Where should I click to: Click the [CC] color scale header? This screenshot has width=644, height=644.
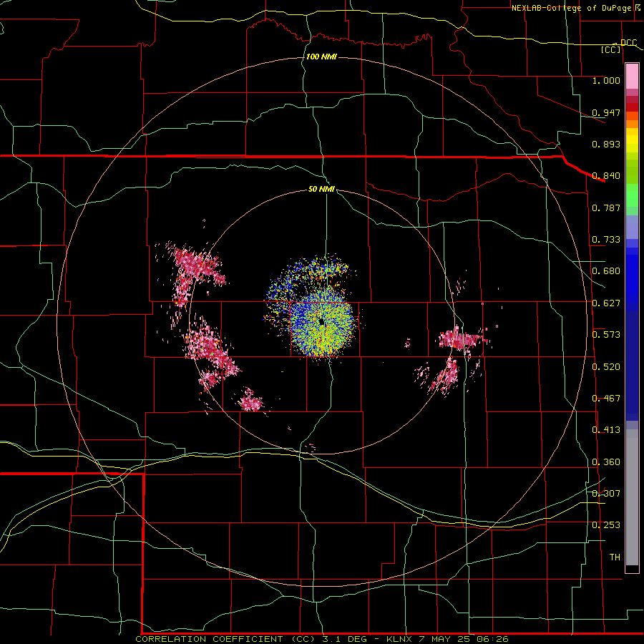(x=610, y=49)
